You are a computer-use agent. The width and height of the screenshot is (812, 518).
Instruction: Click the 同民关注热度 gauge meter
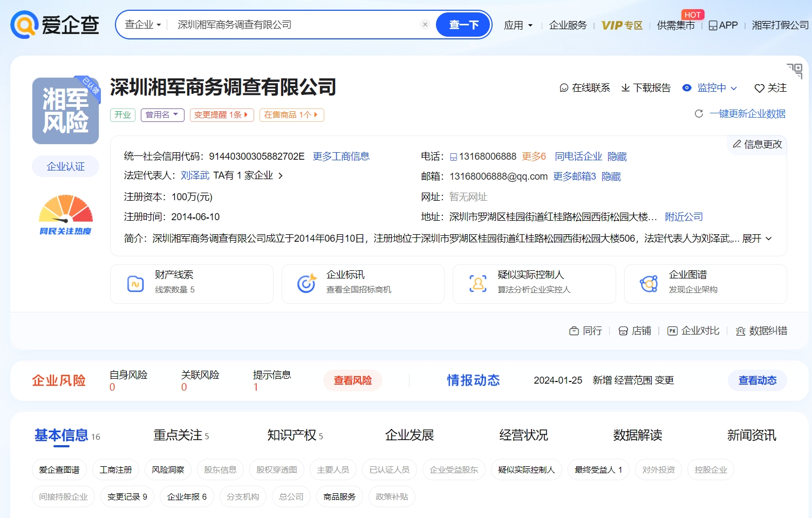65,209
